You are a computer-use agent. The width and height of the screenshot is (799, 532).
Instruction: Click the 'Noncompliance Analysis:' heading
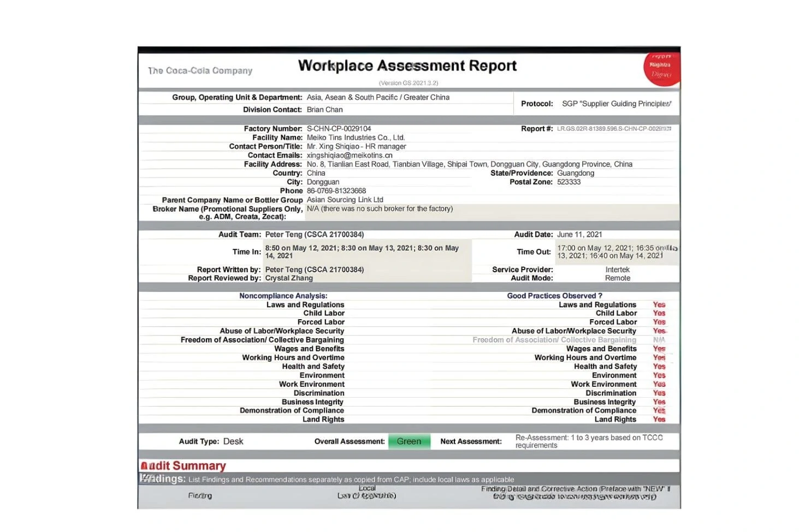click(283, 296)
